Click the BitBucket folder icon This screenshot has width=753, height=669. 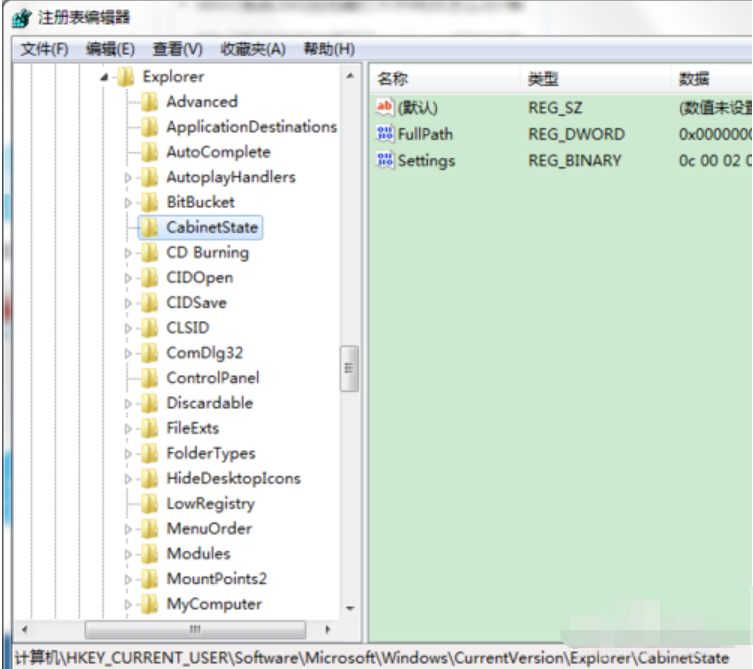click(149, 202)
